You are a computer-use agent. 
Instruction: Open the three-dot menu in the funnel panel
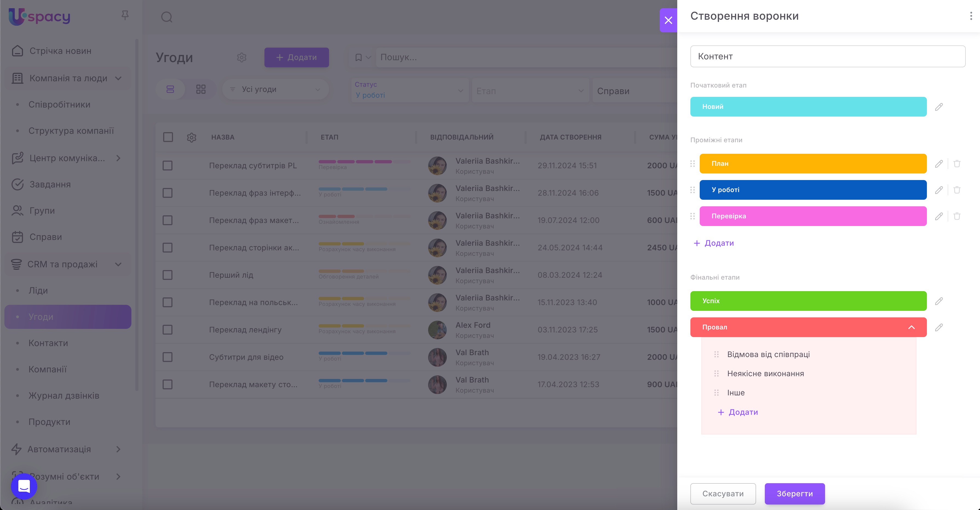971,16
